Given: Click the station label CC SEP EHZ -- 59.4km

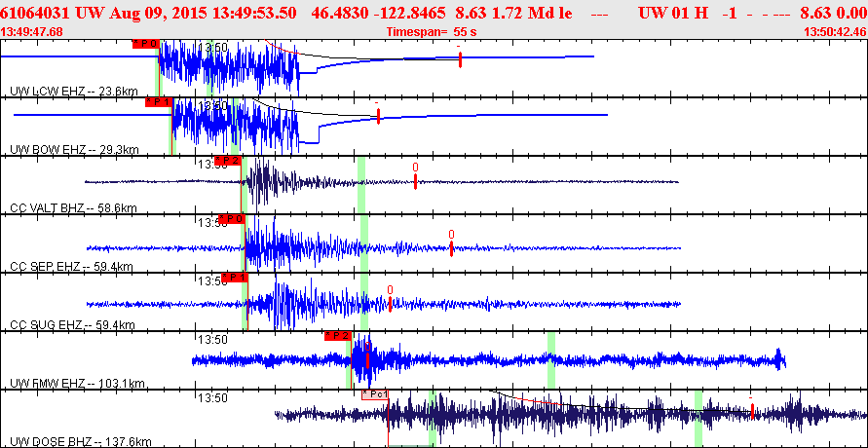Looking at the screenshot, I should (72, 267).
